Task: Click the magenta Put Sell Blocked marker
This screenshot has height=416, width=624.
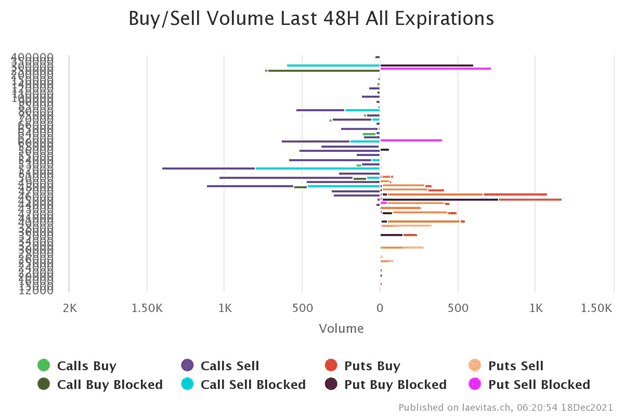Action: 475,384
